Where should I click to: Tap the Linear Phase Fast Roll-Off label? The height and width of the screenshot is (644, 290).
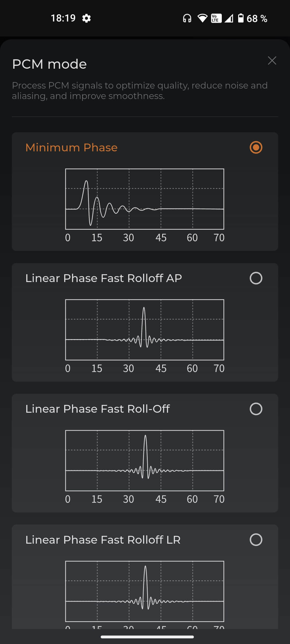pyautogui.click(x=97, y=409)
